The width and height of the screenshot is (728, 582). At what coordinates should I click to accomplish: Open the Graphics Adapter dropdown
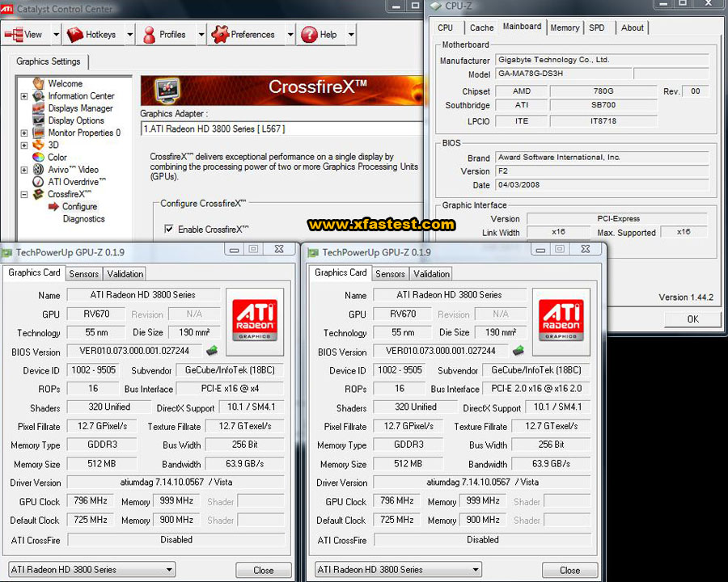point(282,129)
